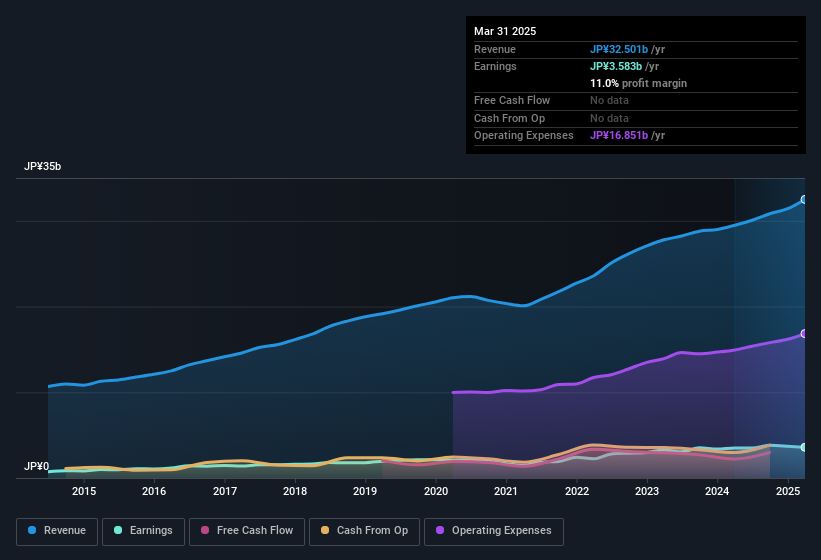Click the JP¥32.501b revenue value in tooltip
821x560 pixels.
coord(619,49)
